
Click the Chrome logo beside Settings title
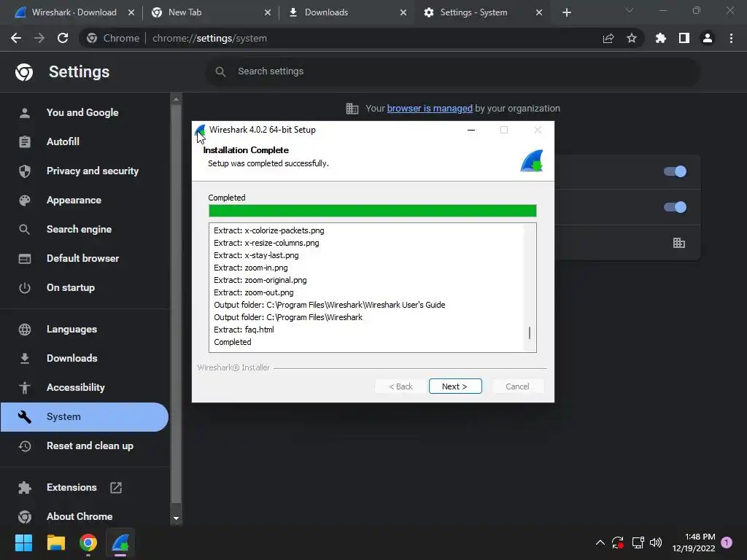pyautogui.click(x=24, y=72)
